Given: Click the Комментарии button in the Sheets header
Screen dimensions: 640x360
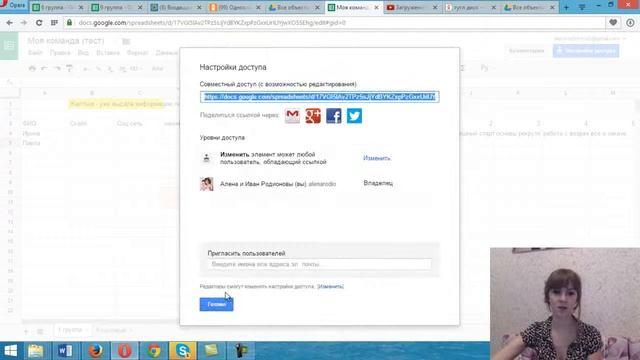Looking at the screenshot, I should 527,51.
